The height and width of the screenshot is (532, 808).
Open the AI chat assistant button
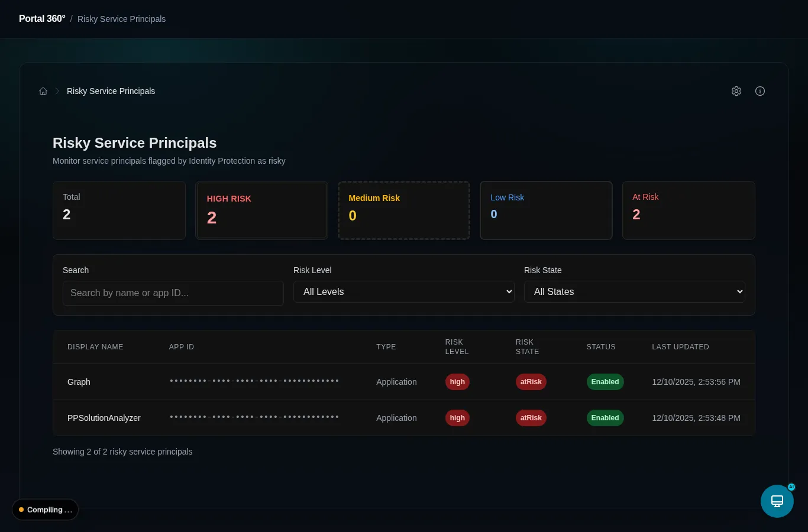[777, 501]
